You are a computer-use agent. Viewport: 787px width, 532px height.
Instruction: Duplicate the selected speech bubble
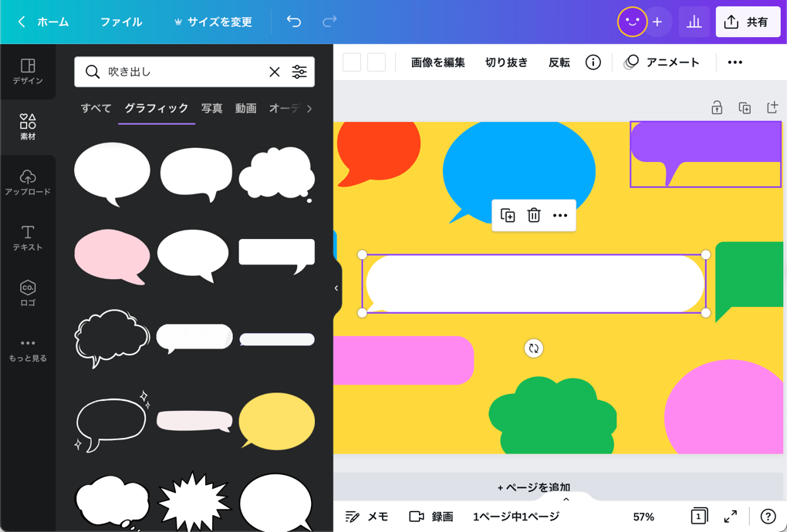[x=508, y=216]
